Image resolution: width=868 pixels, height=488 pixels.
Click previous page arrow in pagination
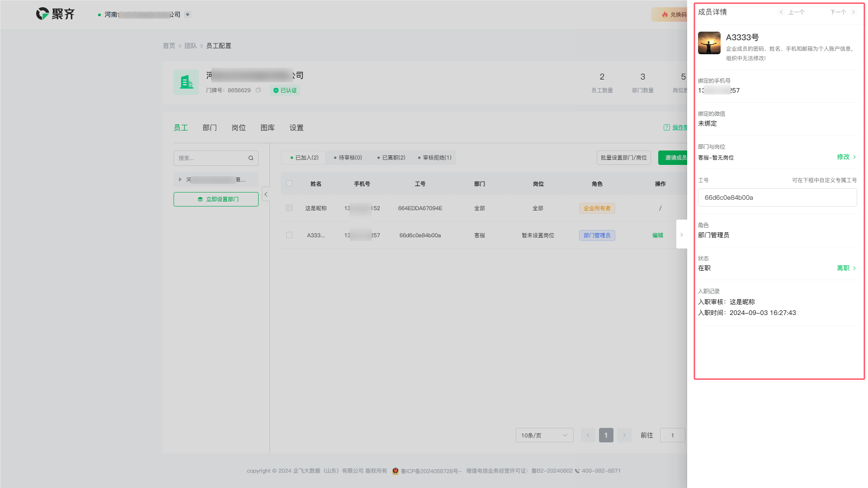[x=588, y=435]
